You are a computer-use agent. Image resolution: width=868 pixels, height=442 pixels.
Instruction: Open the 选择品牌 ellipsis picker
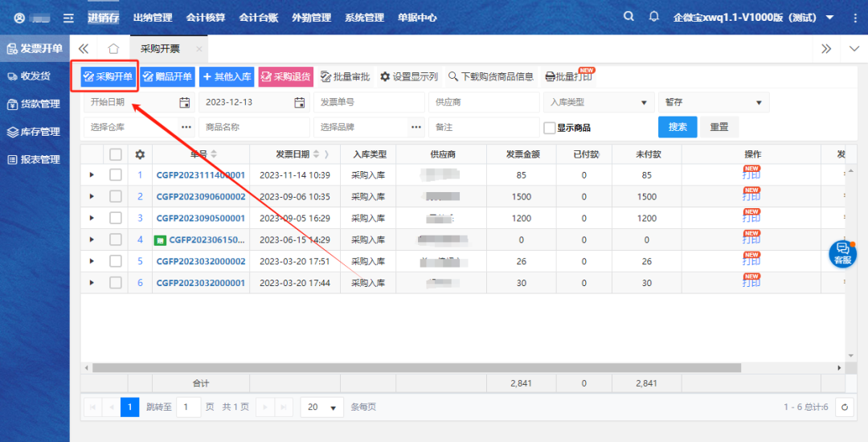coord(416,127)
